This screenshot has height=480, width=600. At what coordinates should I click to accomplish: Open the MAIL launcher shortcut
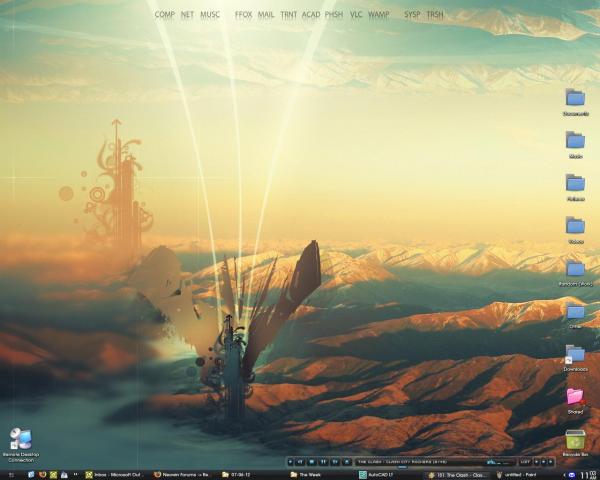pyautogui.click(x=266, y=15)
